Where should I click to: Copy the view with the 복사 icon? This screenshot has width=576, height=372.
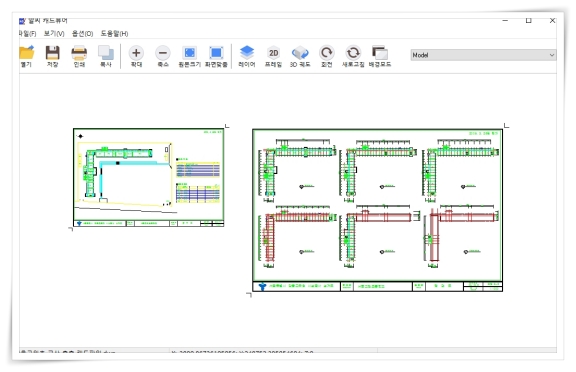(106, 56)
